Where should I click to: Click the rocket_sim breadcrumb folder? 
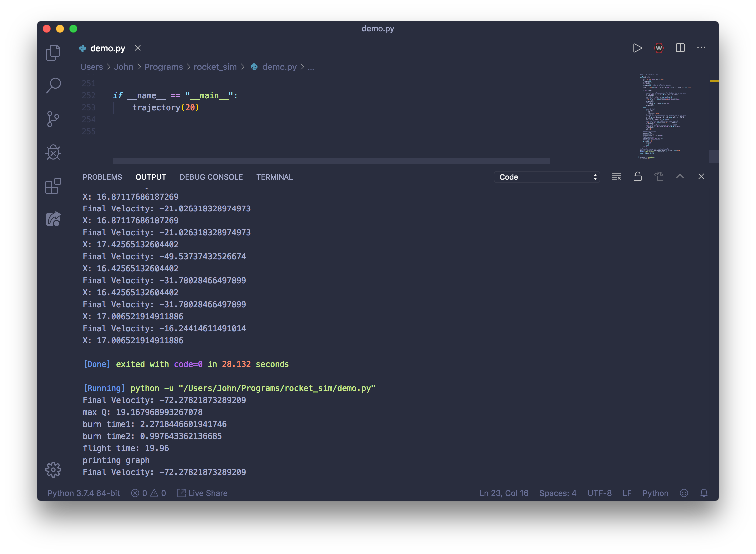click(215, 67)
